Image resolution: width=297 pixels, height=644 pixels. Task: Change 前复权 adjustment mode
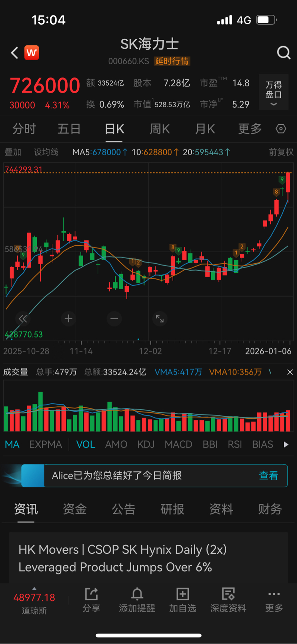[x=281, y=152]
